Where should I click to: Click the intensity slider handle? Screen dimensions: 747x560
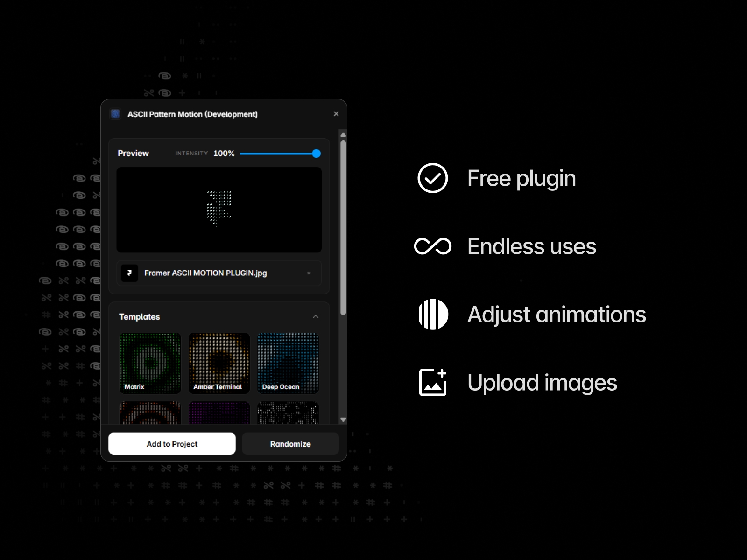(316, 154)
